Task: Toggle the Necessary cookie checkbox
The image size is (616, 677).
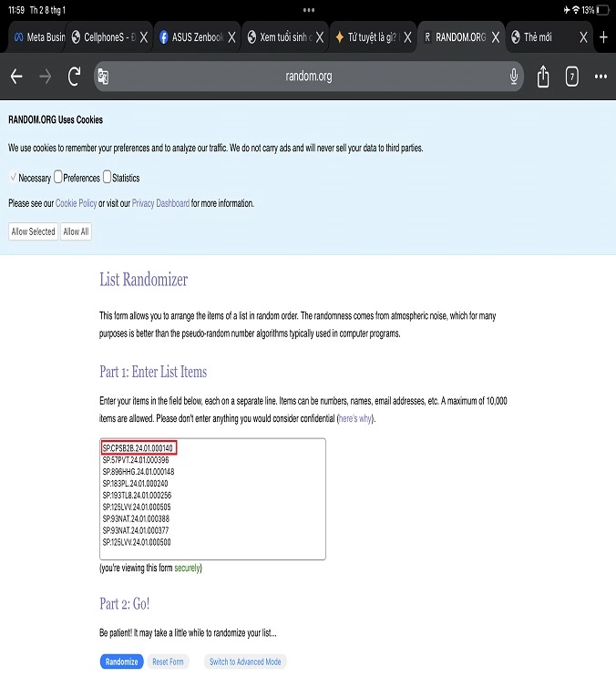Action: [x=13, y=178]
